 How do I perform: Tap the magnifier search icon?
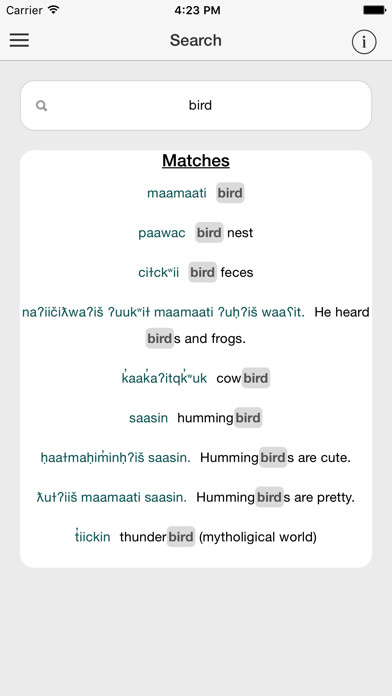click(x=41, y=106)
